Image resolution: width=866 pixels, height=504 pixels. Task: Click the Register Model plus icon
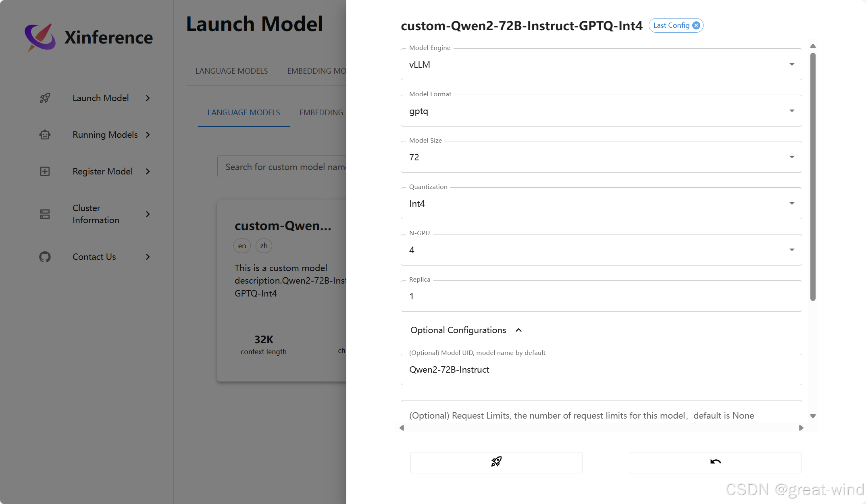click(x=45, y=171)
